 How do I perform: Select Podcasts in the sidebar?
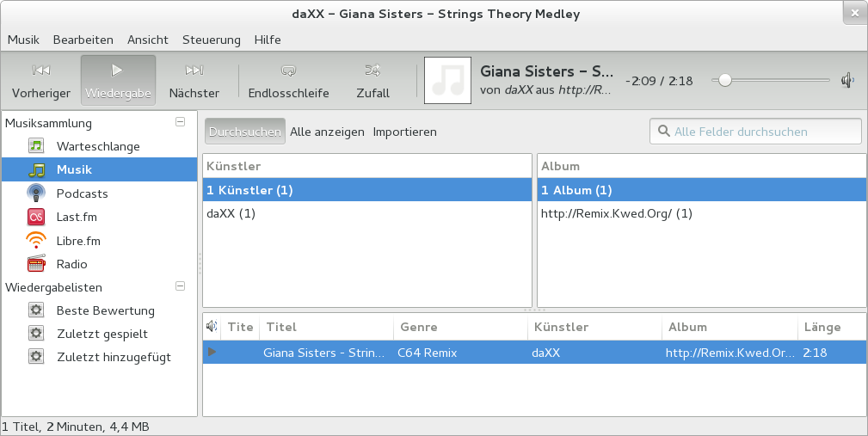pos(82,193)
